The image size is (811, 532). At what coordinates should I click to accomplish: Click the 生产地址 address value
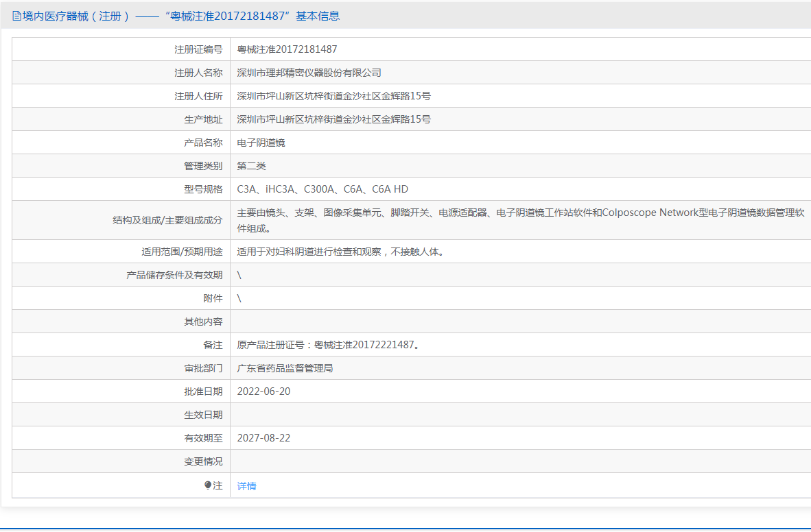click(333, 119)
